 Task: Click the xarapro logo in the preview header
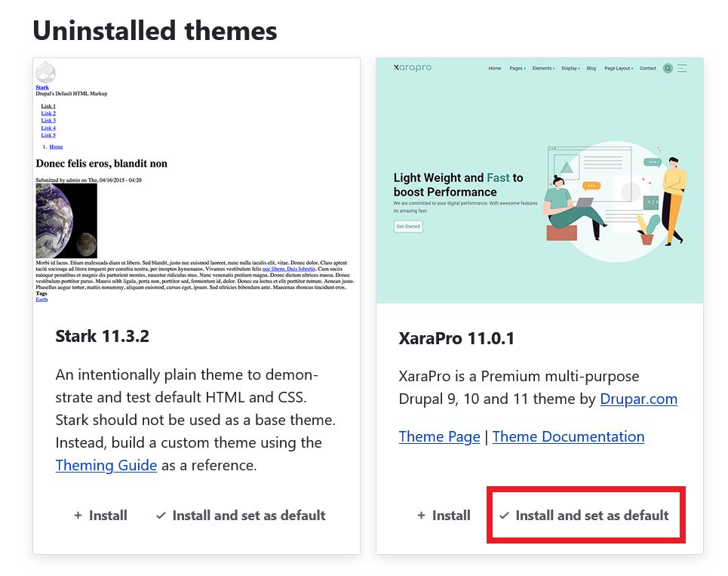(x=413, y=67)
